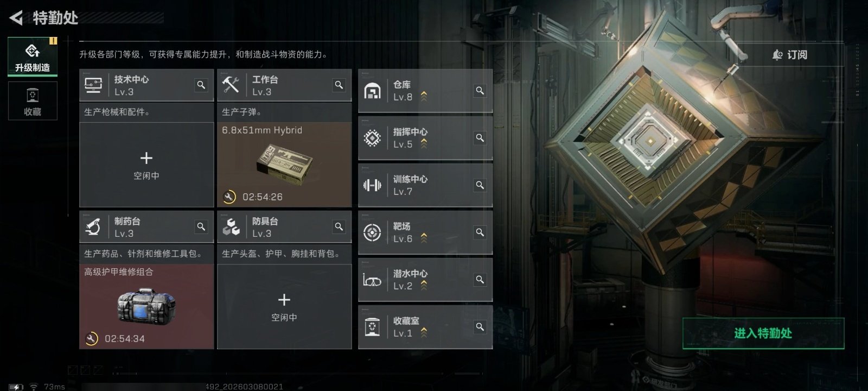Inspect 制药台 details with its magnifier icon
Viewport: 868px width, 391px height.
pyautogui.click(x=201, y=227)
